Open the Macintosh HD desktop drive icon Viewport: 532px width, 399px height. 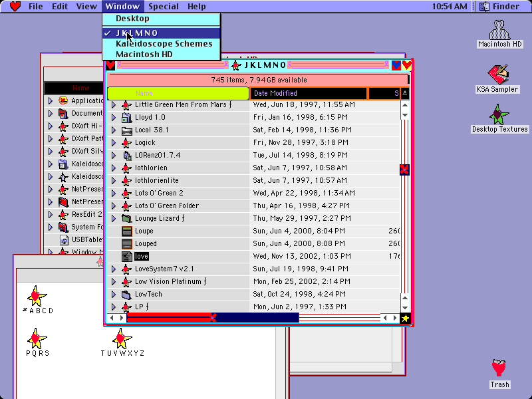point(499,30)
